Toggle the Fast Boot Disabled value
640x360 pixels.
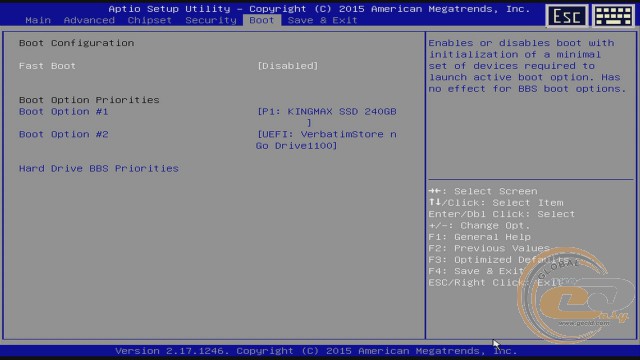point(287,66)
